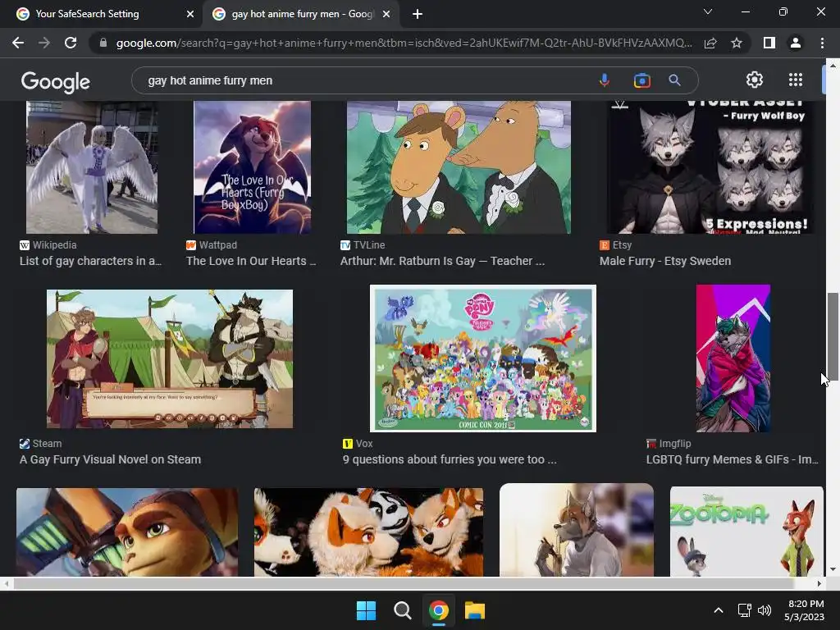Click the vertical scrollbar thumb
Image resolution: width=840 pixels, height=630 pixels.
click(833, 336)
